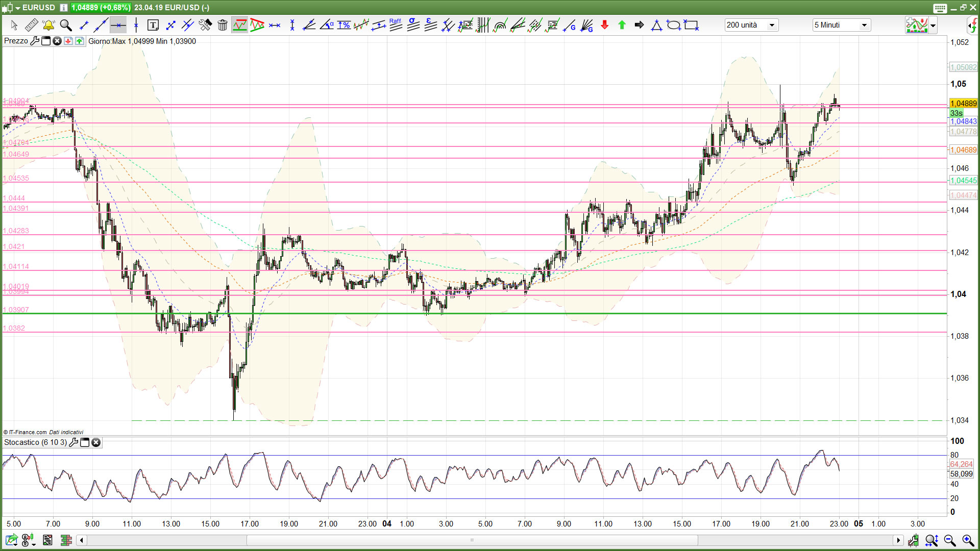980x551 pixels.
Task: Open the 200 unità dropdown
Action: click(772, 25)
